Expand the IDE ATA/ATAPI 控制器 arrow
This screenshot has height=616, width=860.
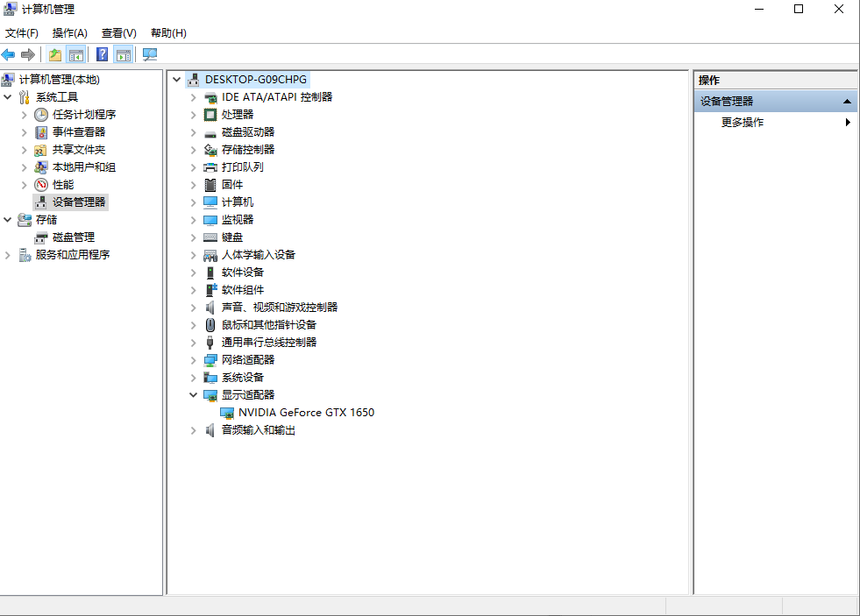click(x=193, y=97)
